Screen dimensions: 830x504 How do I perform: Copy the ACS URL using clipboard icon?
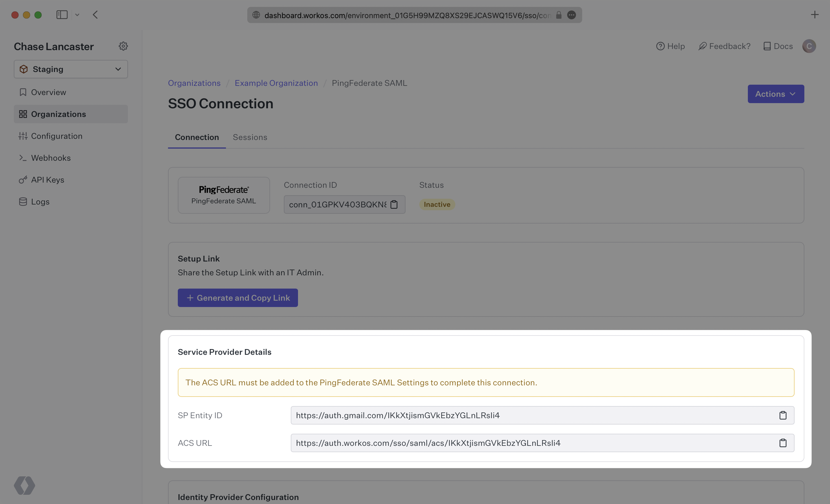(783, 443)
